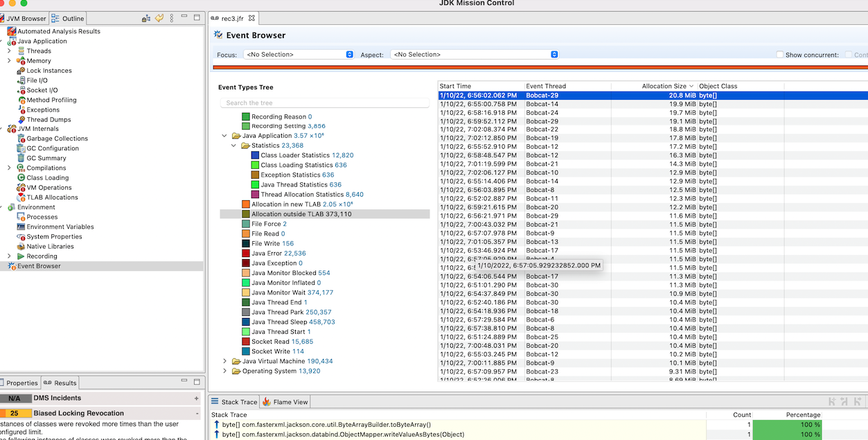Image resolution: width=868 pixels, height=440 pixels.
Task: Open the Automated Analysis Results icon
Action: click(12, 31)
